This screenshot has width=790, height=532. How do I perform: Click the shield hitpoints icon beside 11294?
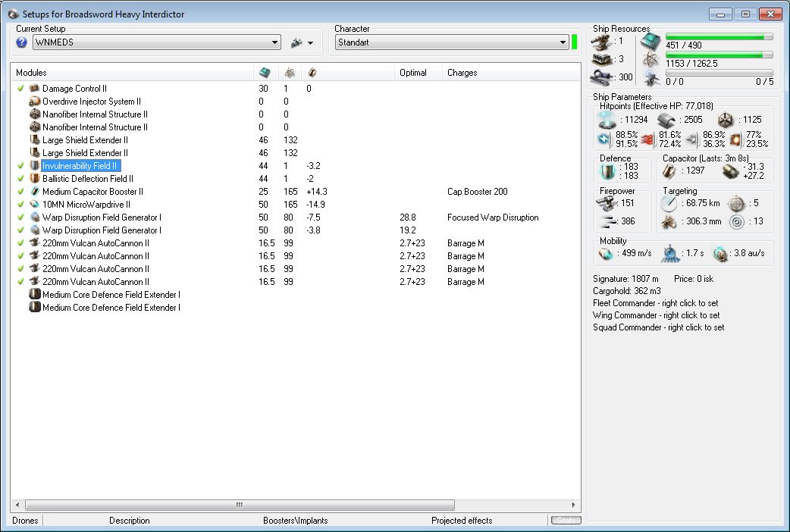[607, 120]
